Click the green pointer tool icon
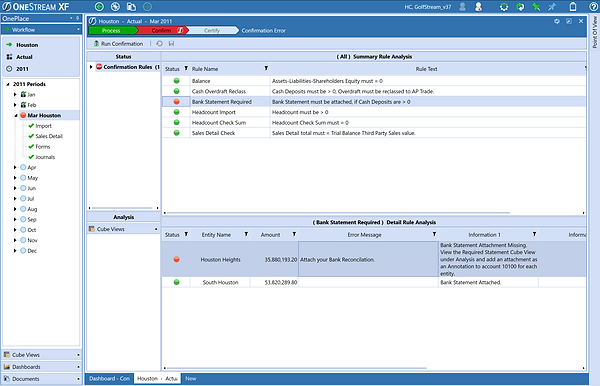Image resolution: width=600 pixels, height=386 pixels. pyautogui.click(x=536, y=7)
